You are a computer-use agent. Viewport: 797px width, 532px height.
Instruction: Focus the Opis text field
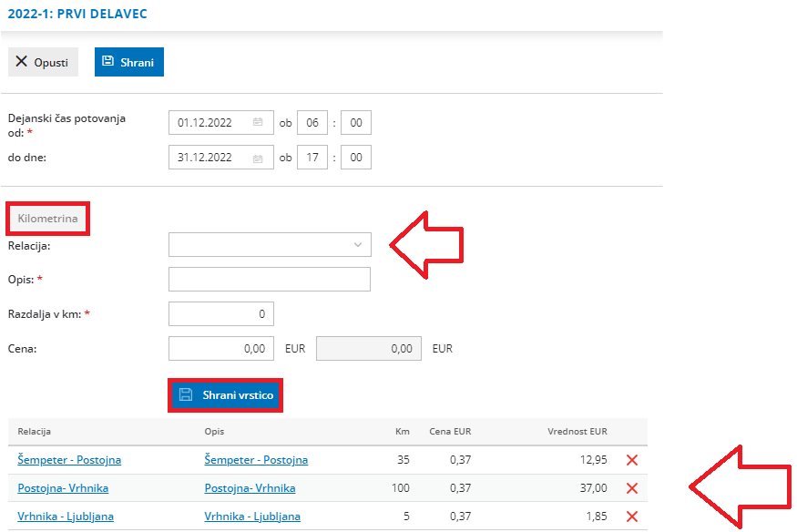tap(270, 279)
